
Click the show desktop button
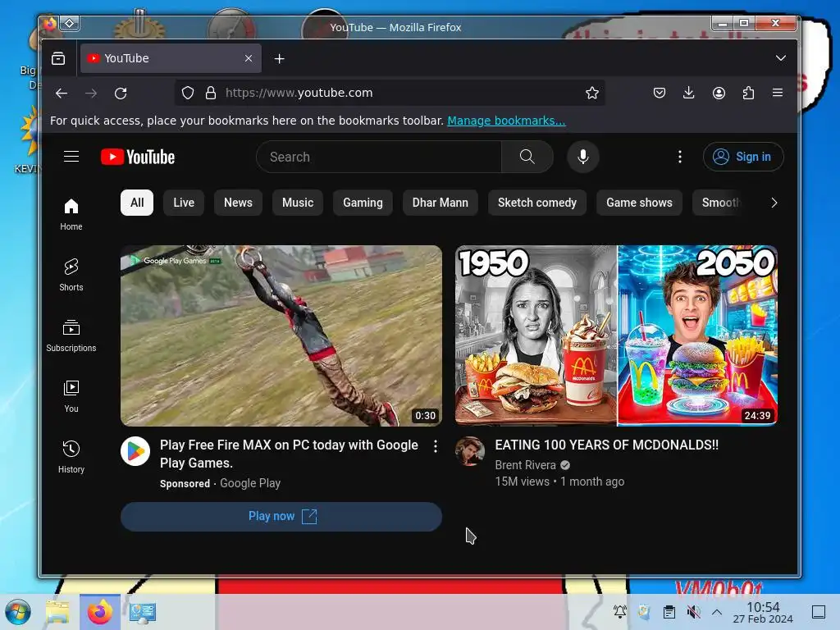point(819,612)
